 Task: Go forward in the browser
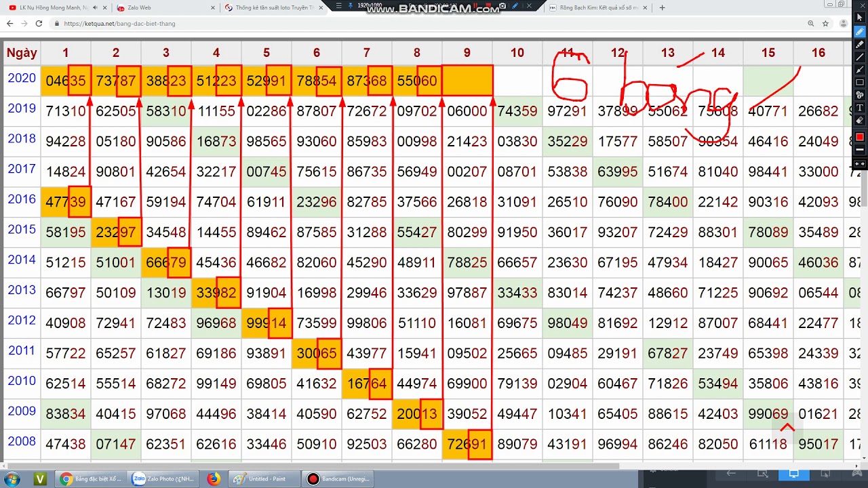(x=24, y=23)
